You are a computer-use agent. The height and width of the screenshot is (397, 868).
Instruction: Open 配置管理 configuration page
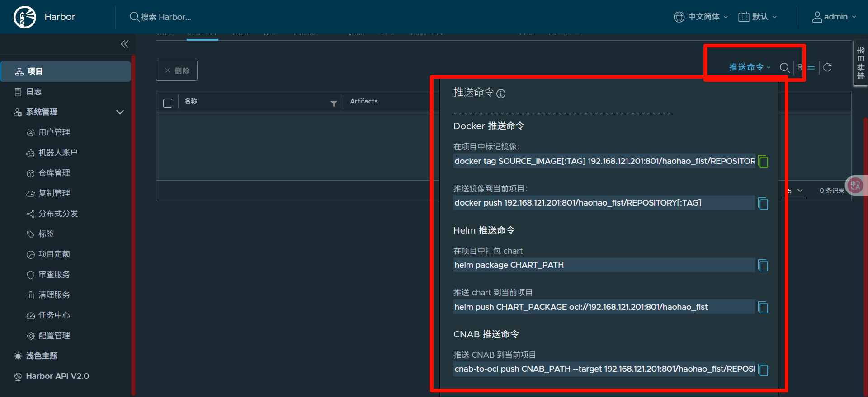[x=54, y=336]
